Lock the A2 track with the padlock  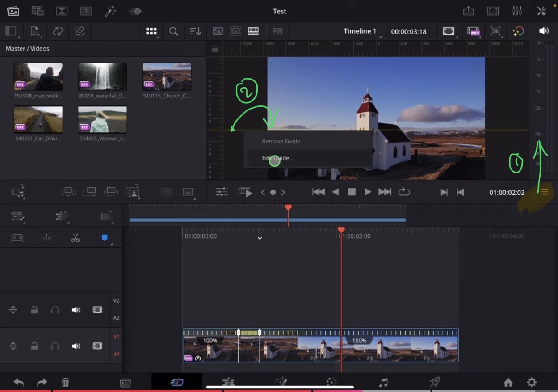[x=34, y=309]
